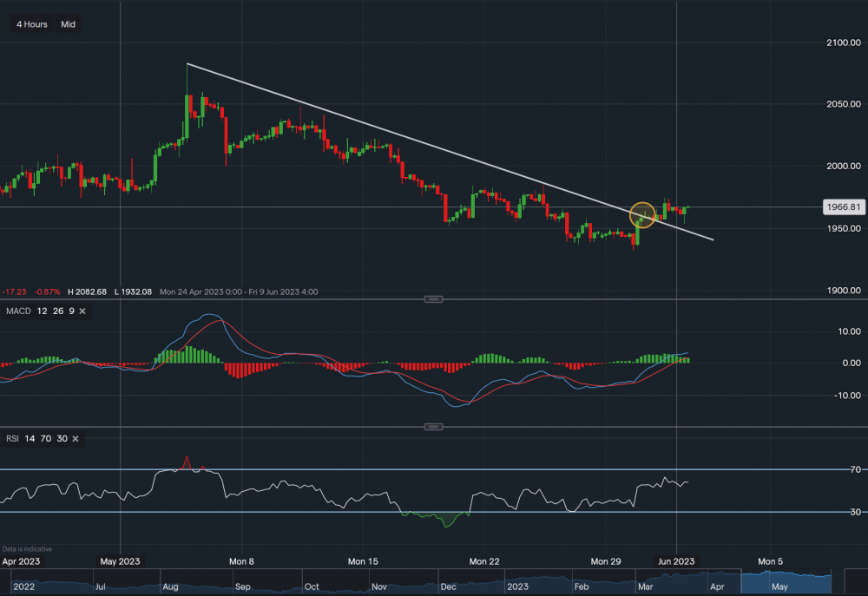Remove the RSI indicator with its X
Viewport: 868px width, 596px height.
coord(75,439)
